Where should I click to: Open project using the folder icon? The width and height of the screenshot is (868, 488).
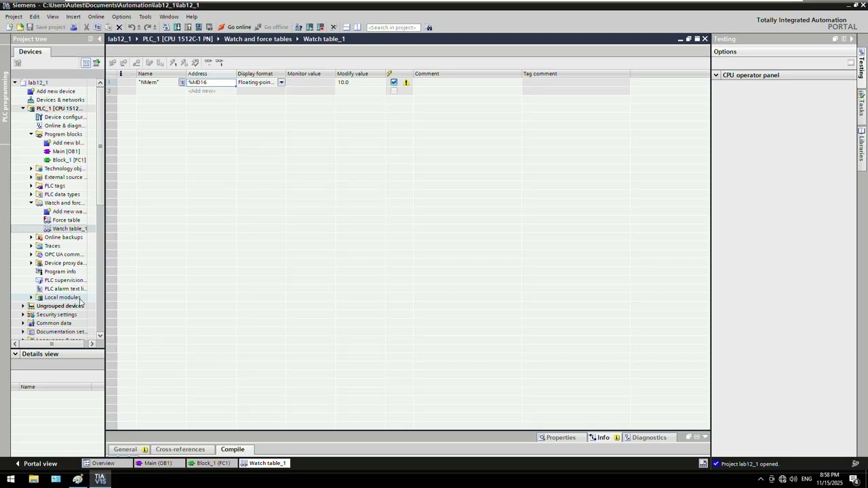[x=20, y=27]
